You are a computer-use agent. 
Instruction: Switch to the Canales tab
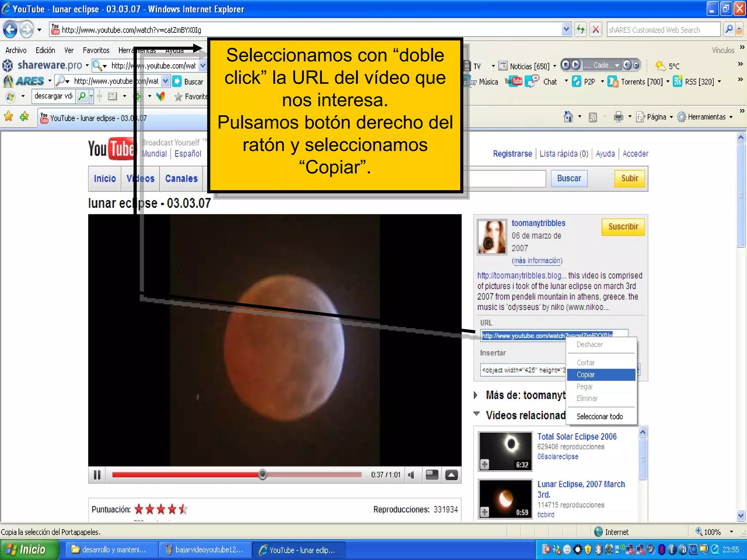tap(181, 179)
